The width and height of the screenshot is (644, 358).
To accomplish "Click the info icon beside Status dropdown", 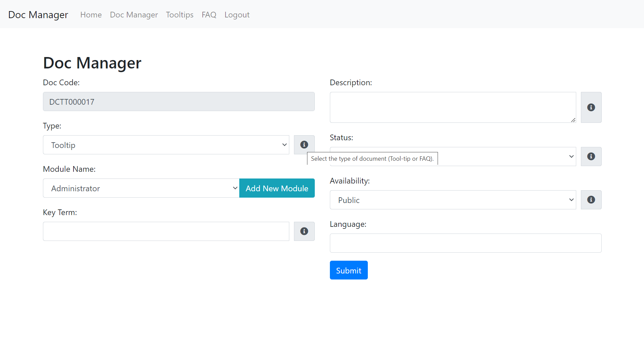I will coord(591,156).
